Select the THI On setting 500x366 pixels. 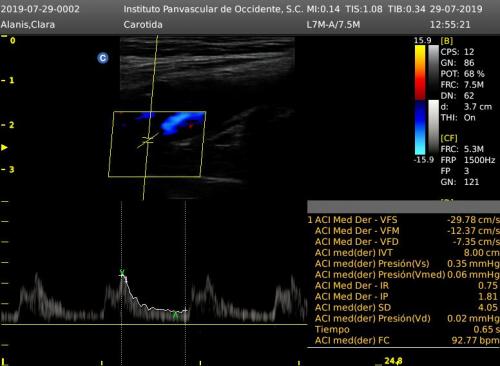coord(458,118)
